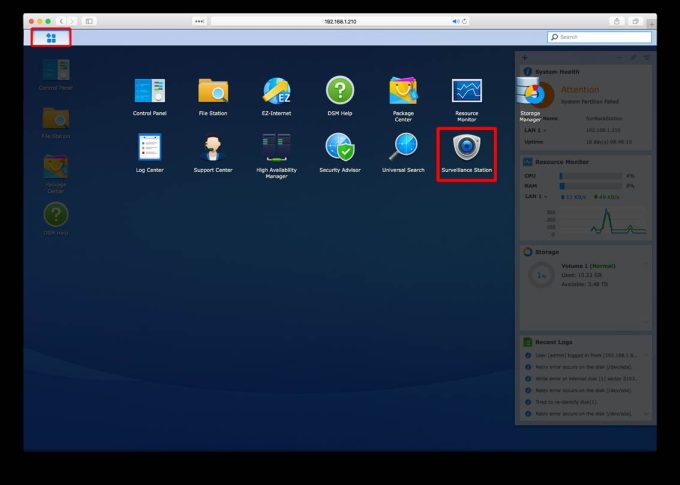The width and height of the screenshot is (680, 485).
Task: Open Log Center
Action: coord(150,148)
